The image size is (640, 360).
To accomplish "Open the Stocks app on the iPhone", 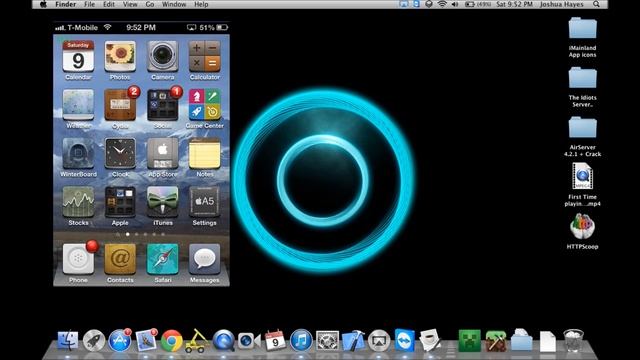I will coord(78,203).
